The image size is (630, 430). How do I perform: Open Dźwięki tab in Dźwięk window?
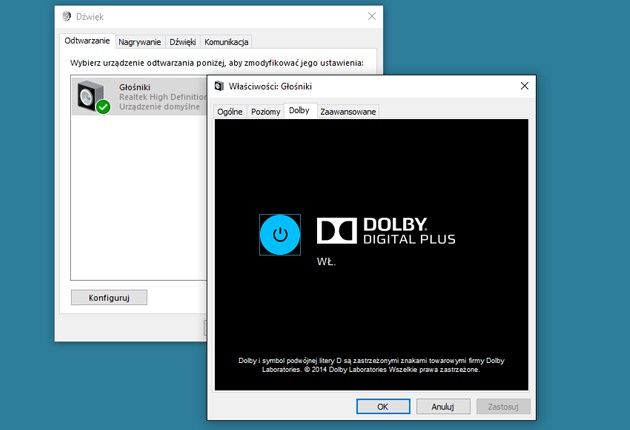click(x=182, y=42)
